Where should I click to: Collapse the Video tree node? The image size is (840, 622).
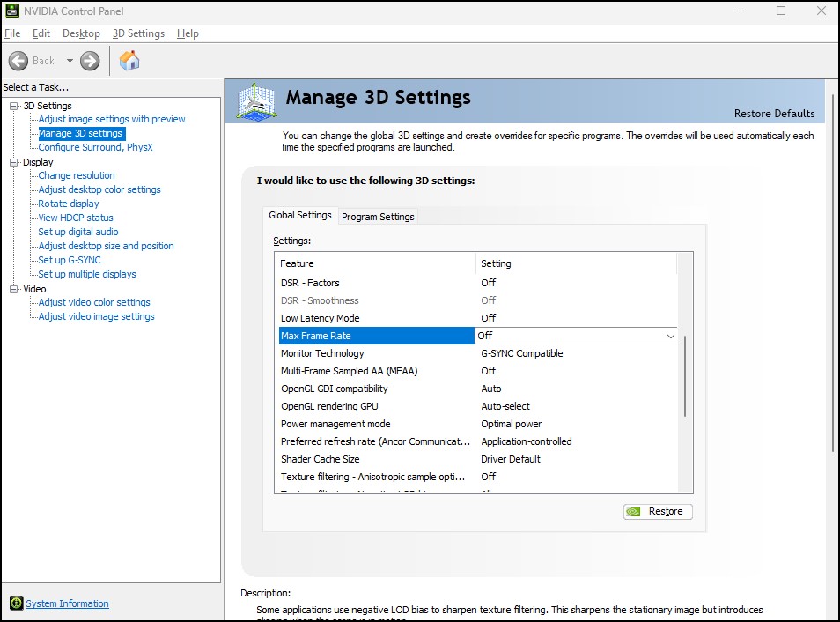point(14,289)
